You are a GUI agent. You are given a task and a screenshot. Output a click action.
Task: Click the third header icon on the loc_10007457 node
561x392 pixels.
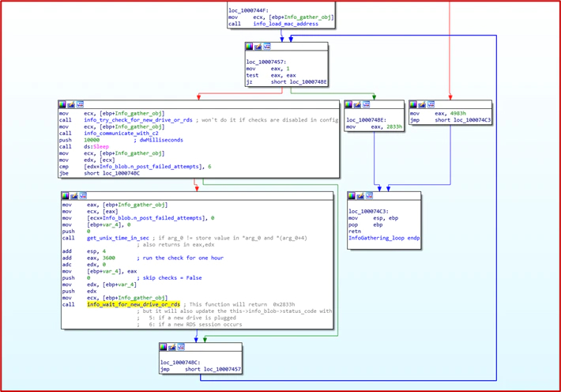[x=267, y=46]
